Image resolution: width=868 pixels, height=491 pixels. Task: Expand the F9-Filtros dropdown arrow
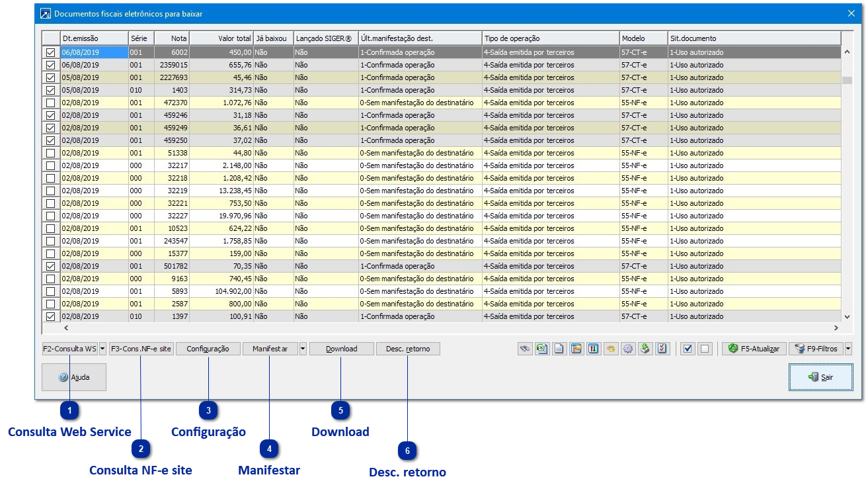(848, 349)
